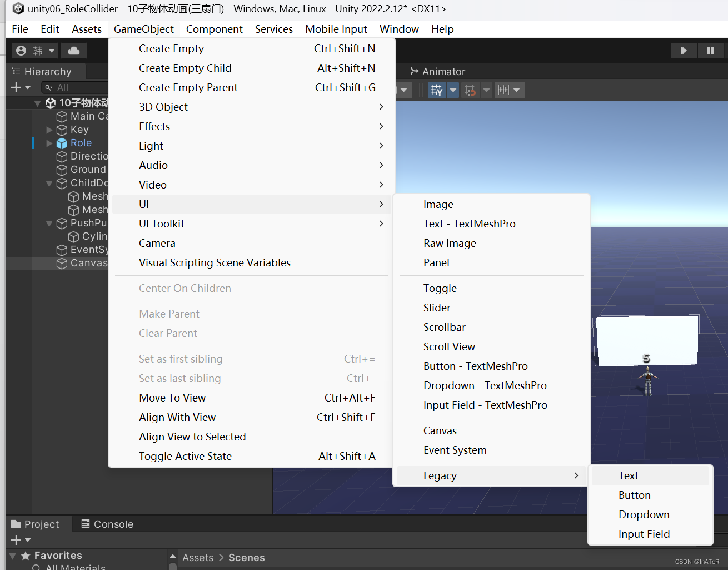Click the ruler increment snap icon

coord(503,90)
